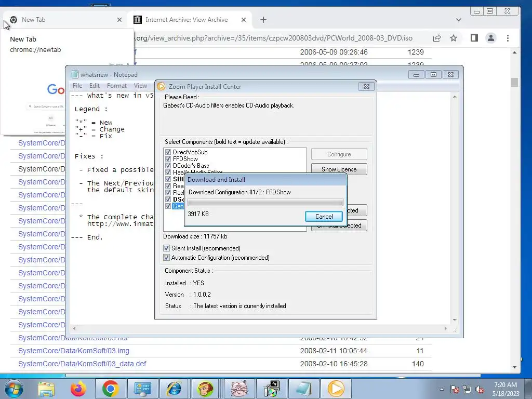The image size is (532, 399).
Task: Switch to New Tab tab
Action: pos(64,20)
